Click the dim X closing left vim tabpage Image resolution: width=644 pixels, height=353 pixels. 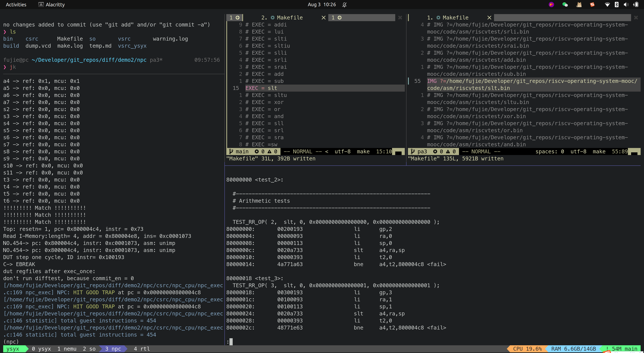(x=400, y=17)
